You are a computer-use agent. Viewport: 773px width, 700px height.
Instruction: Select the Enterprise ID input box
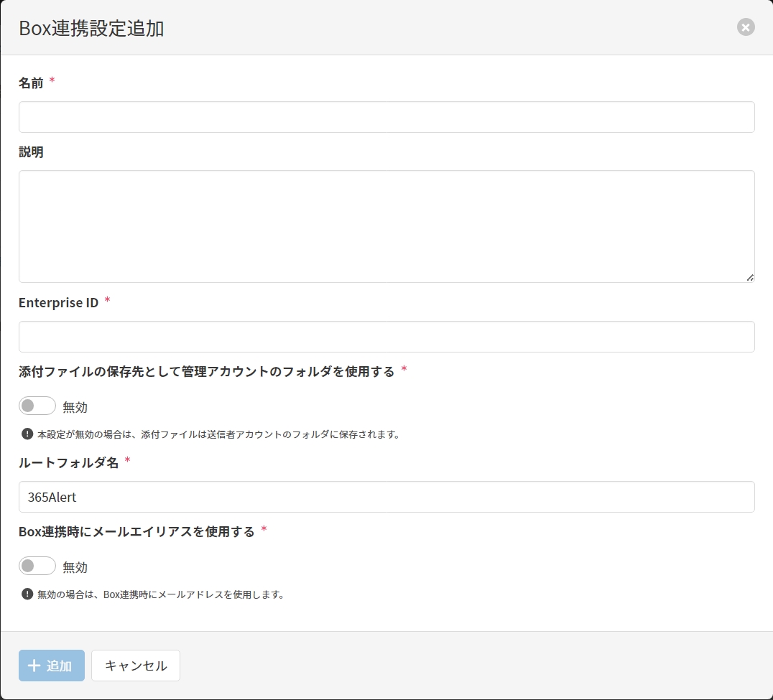pos(386,337)
